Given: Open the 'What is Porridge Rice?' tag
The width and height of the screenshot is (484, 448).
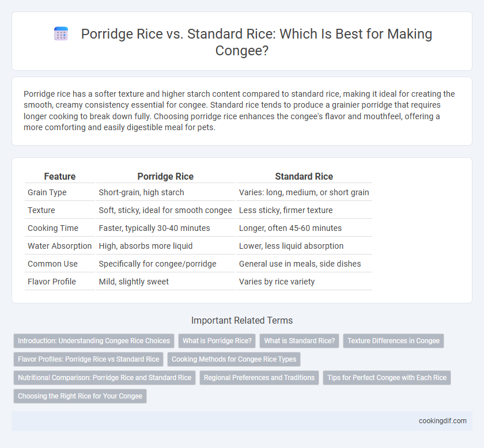Looking at the screenshot, I should tap(217, 341).
